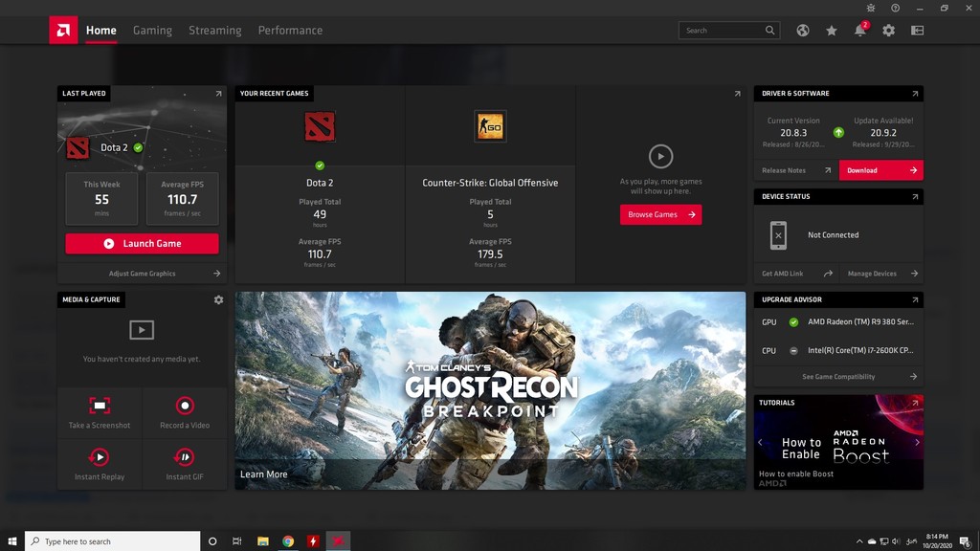Expand the Driver & Software panel

(915, 94)
